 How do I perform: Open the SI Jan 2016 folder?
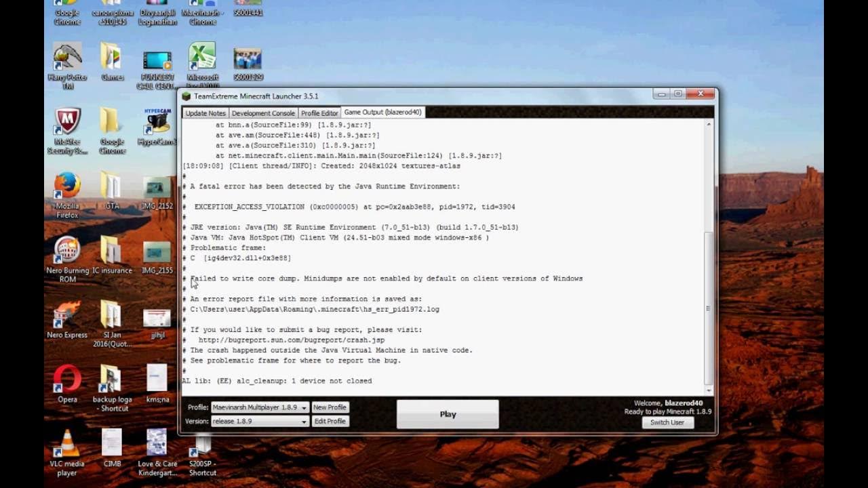112,324
